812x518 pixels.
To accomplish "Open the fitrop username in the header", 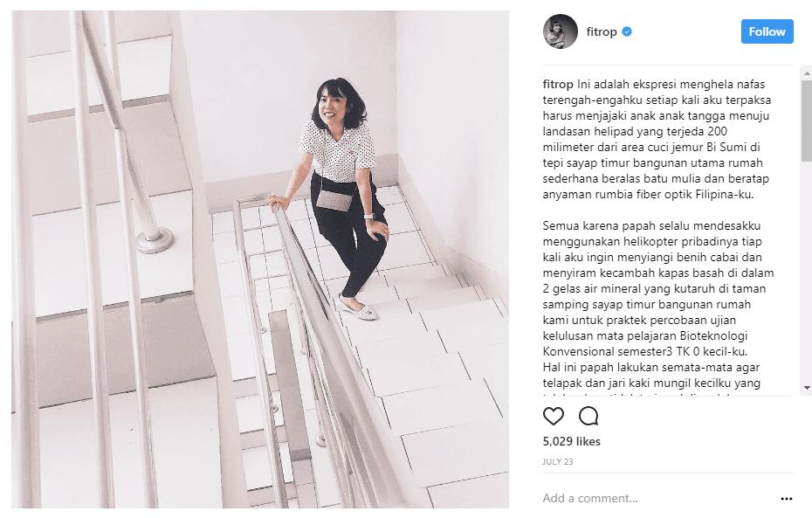I will (x=602, y=31).
